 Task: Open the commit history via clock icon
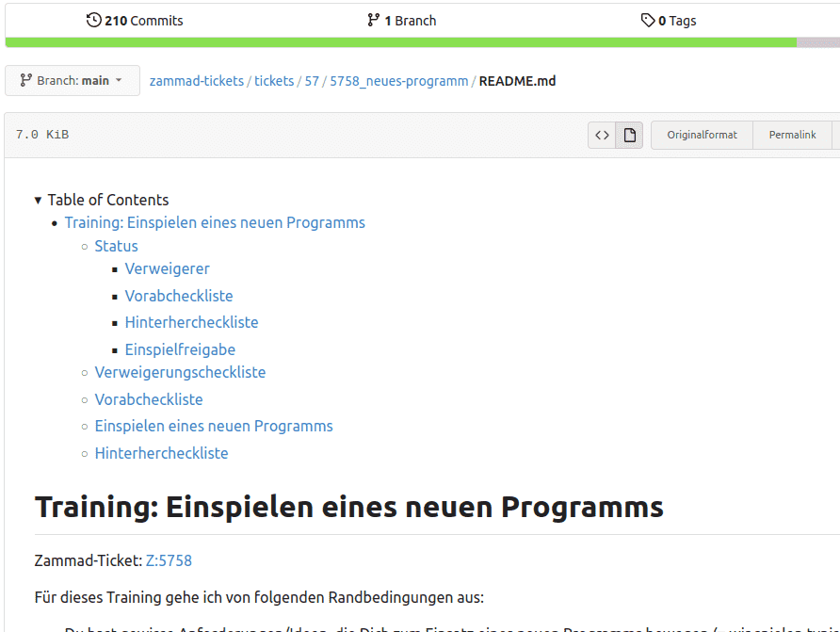93,19
